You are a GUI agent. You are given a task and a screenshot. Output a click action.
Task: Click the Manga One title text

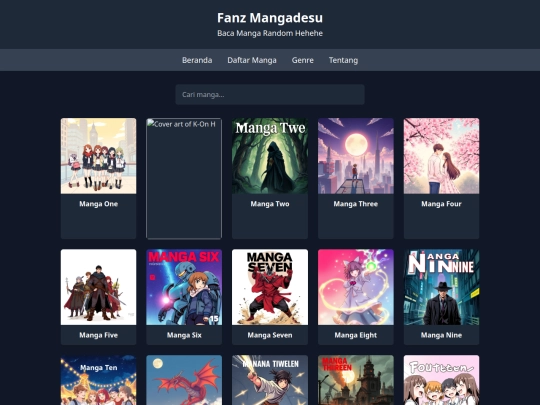pos(98,204)
